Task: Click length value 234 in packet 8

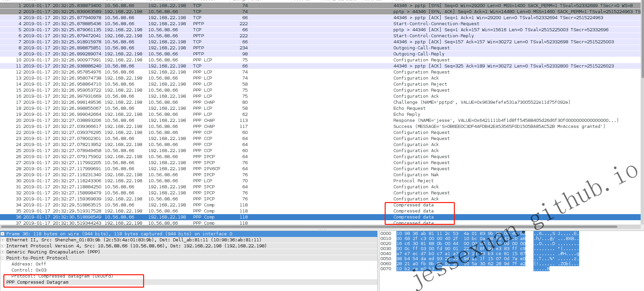Action: coord(244,48)
